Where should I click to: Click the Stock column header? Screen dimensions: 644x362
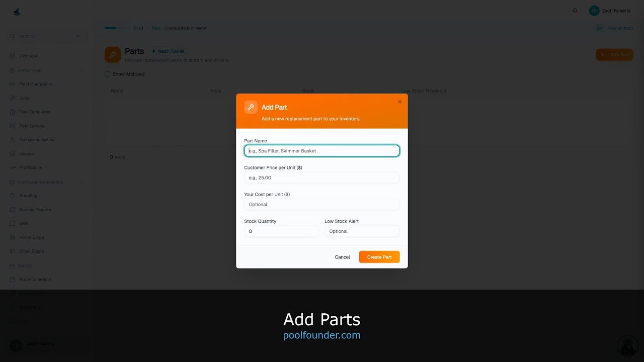point(308,91)
